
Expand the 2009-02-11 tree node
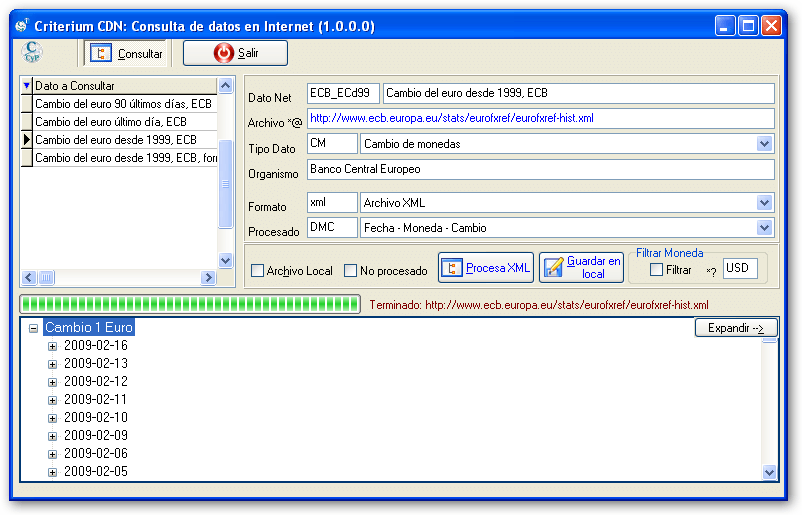pyautogui.click(x=52, y=400)
